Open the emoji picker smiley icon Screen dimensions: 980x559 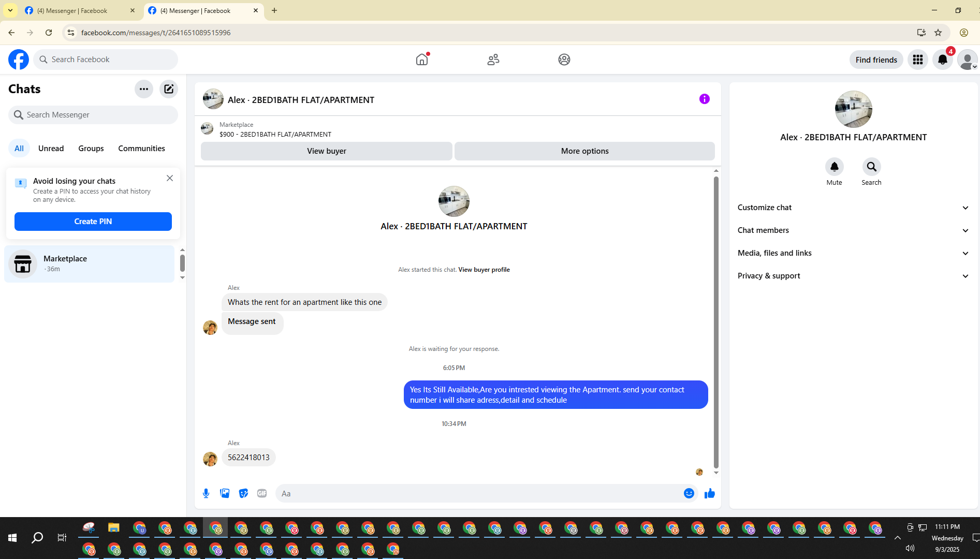(689, 493)
